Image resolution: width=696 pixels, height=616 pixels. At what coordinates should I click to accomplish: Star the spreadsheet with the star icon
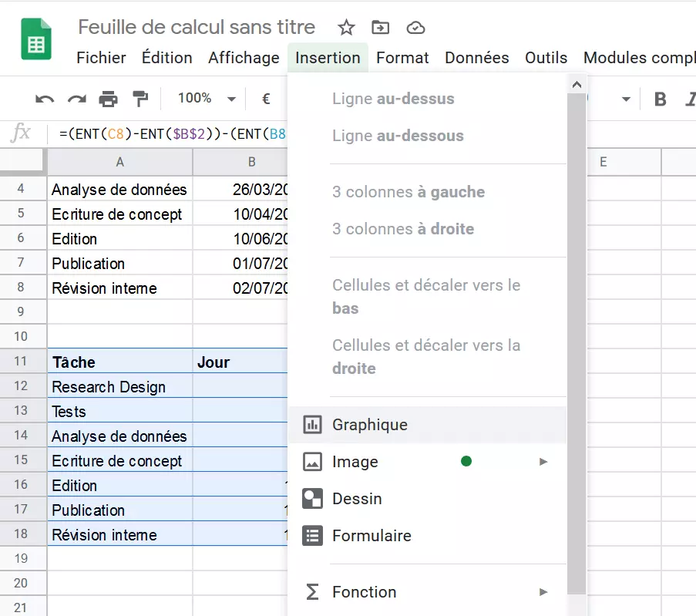pos(346,28)
